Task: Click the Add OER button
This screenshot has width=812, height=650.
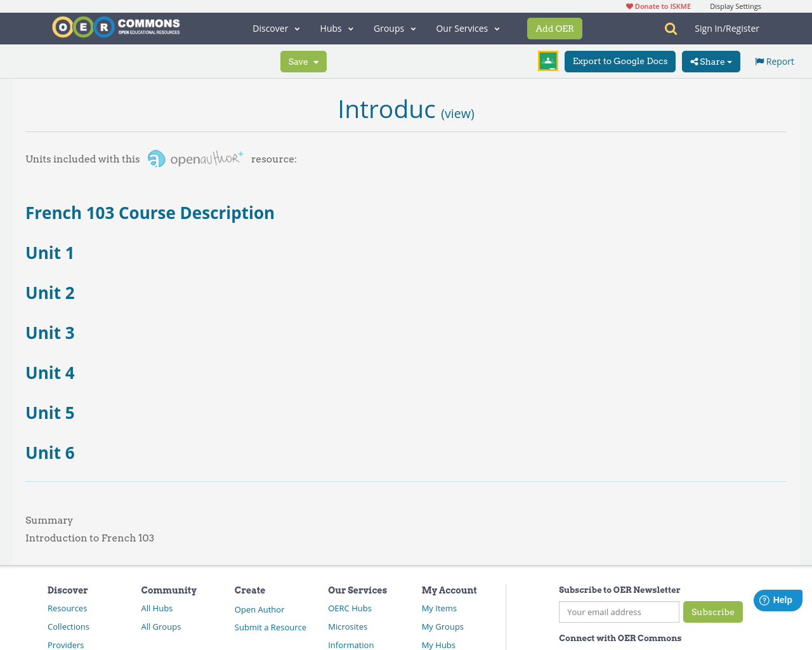Action: [x=554, y=29]
